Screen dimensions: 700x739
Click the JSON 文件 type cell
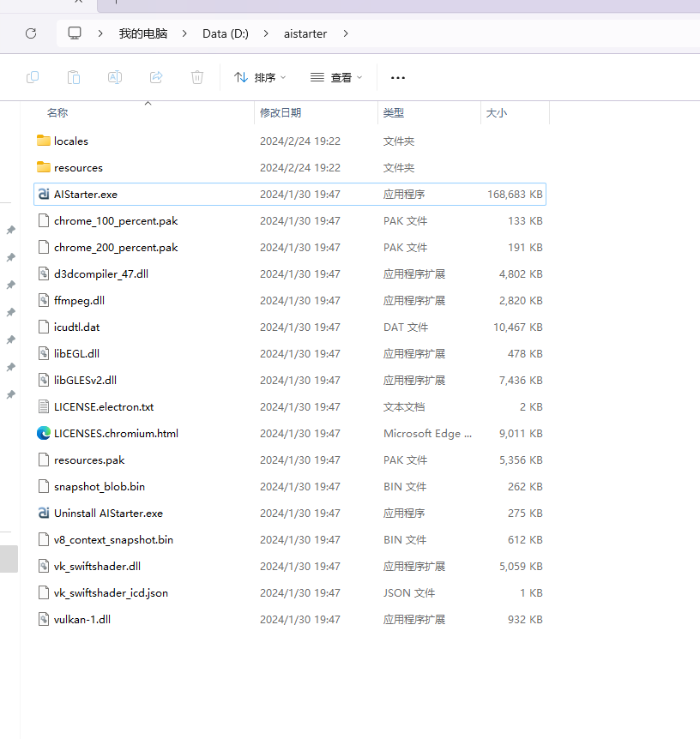409,593
